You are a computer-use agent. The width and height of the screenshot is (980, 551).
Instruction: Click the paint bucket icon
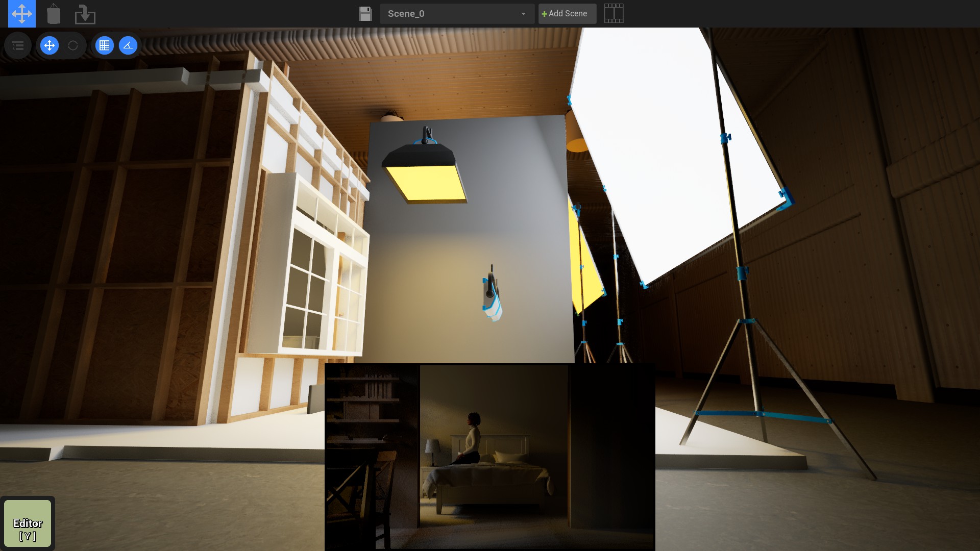pyautogui.click(x=54, y=14)
